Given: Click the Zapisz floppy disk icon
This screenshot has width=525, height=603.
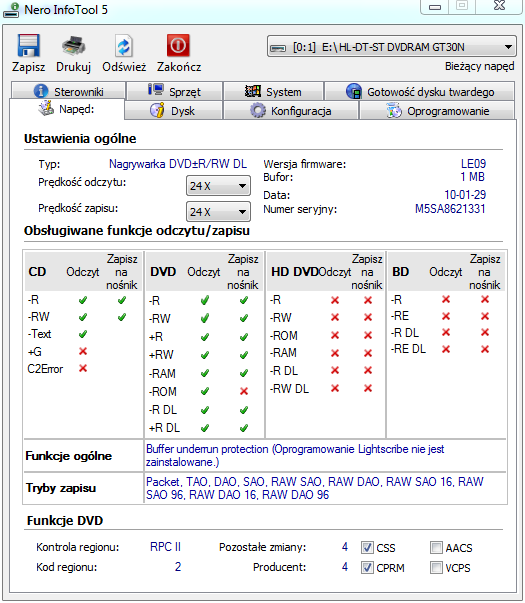Looking at the screenshot, I should pos(28,45).
